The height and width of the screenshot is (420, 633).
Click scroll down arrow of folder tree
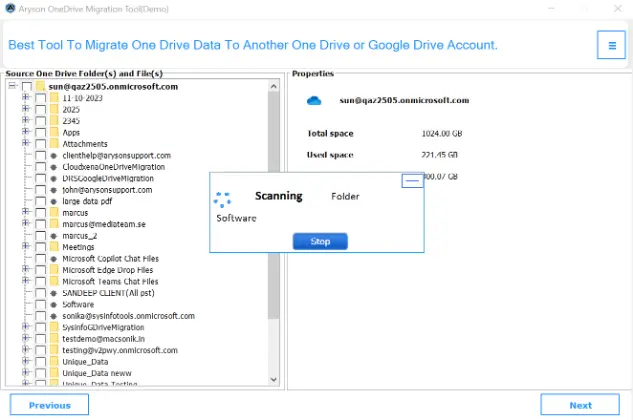point(274,380)
